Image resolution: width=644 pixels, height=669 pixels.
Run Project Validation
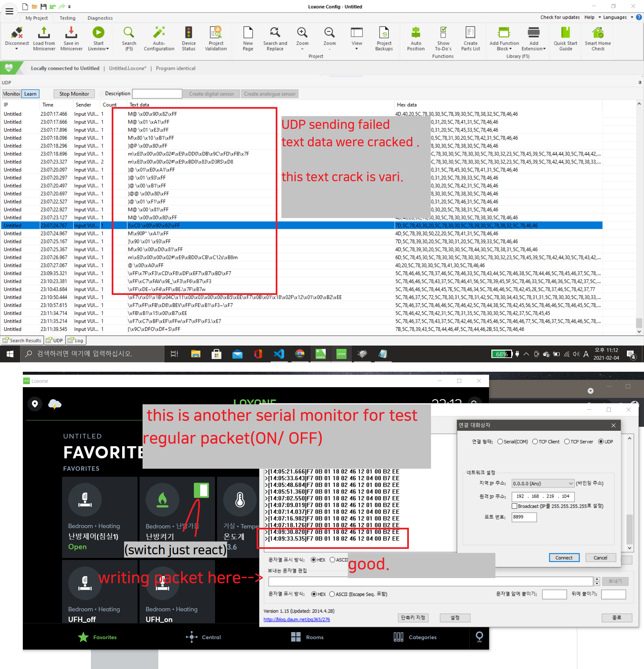[x=216, y=33]
